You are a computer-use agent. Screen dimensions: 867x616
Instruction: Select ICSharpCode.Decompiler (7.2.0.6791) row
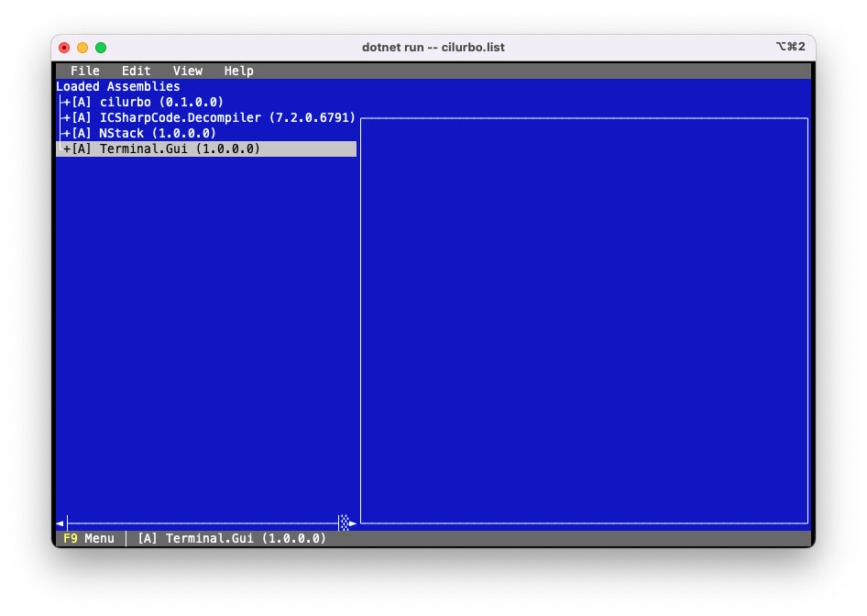[206, 117]
